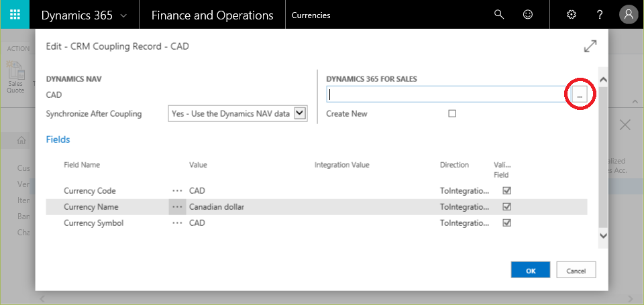Collapse the background ribbon with the chevron up

pyautogui.click(x=635, y=101)
